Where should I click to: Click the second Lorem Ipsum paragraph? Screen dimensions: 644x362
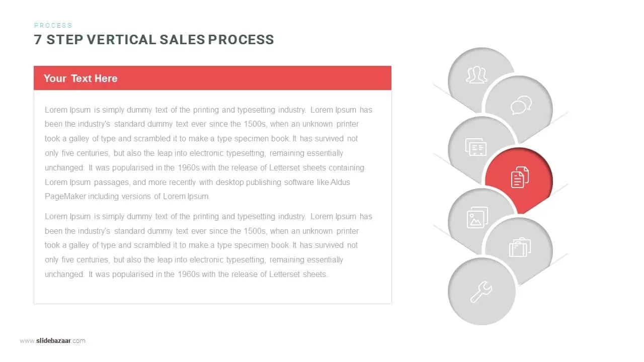[208, 245]
